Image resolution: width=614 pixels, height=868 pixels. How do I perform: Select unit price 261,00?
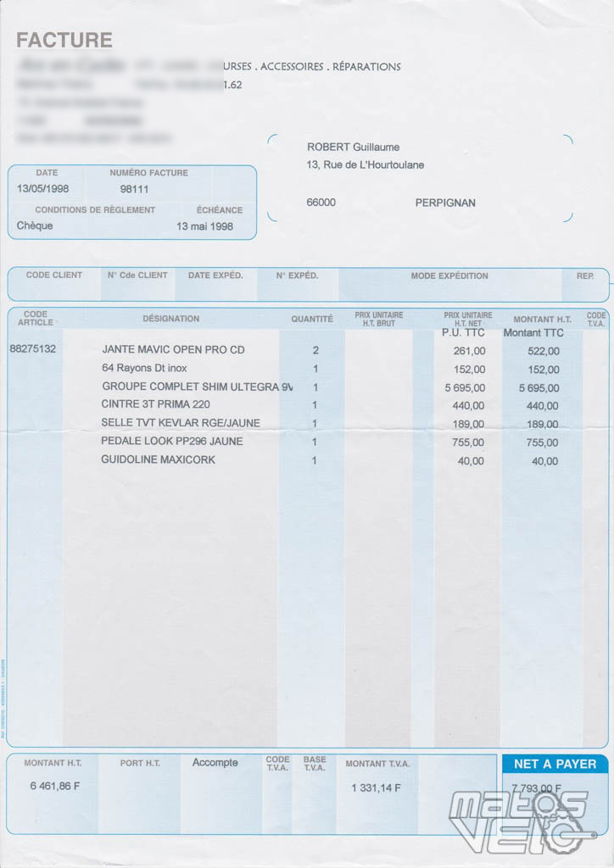469,351
